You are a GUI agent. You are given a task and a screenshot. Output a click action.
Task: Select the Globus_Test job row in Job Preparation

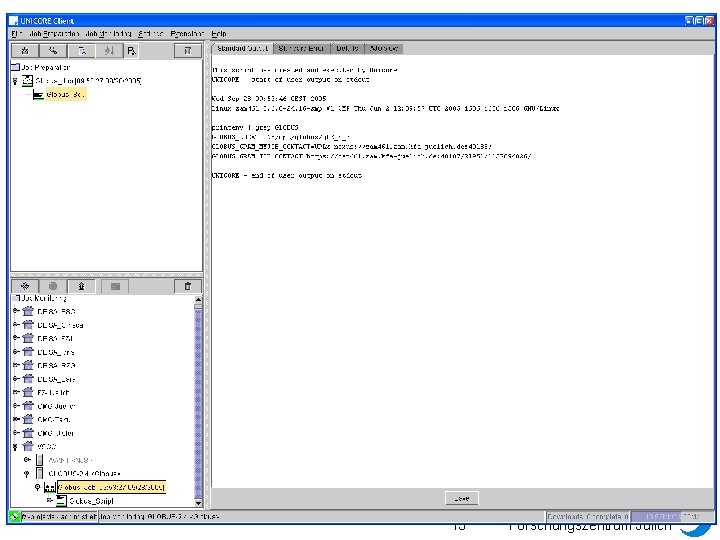coord(88,81)
